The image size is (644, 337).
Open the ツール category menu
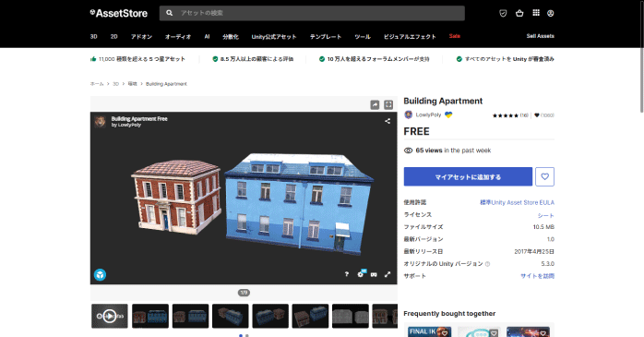point(363,37)
